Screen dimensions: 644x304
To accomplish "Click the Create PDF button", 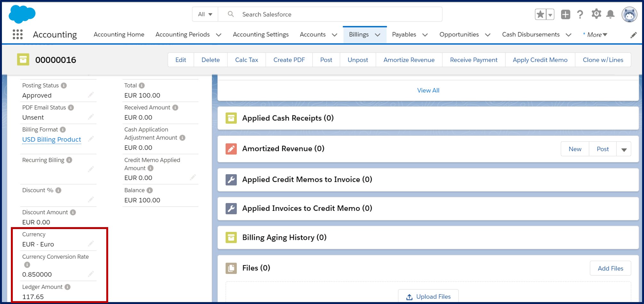I will point(289,60).
